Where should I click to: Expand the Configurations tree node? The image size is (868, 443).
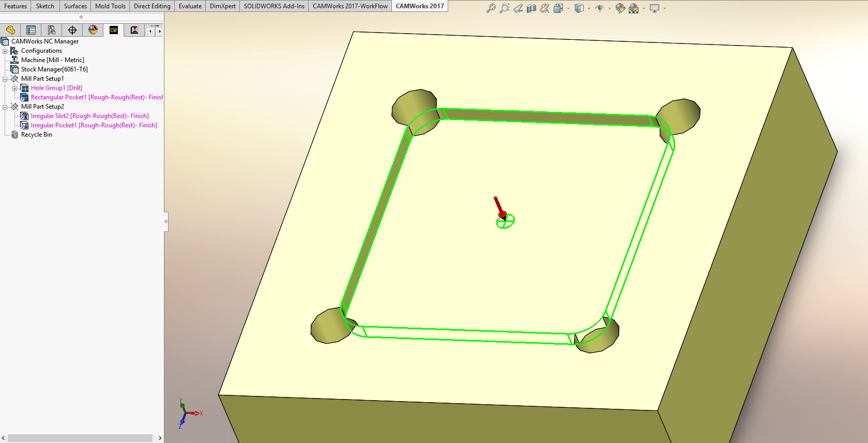5,51
